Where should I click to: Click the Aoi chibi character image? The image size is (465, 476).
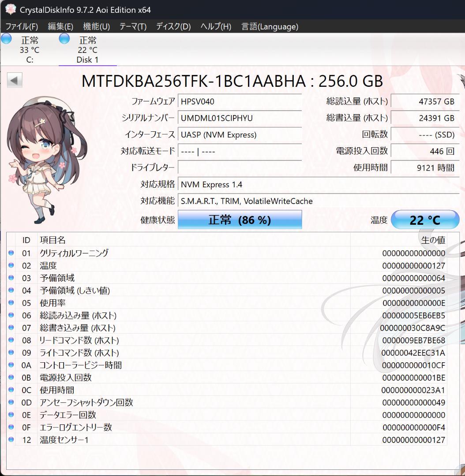tap(47, 160)
